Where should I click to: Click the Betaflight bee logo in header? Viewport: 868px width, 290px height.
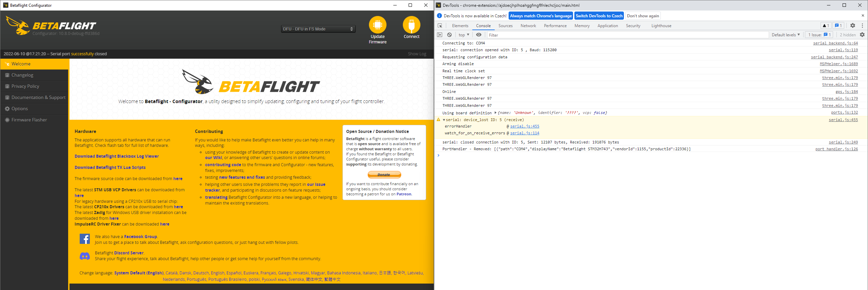pos(18,25)
